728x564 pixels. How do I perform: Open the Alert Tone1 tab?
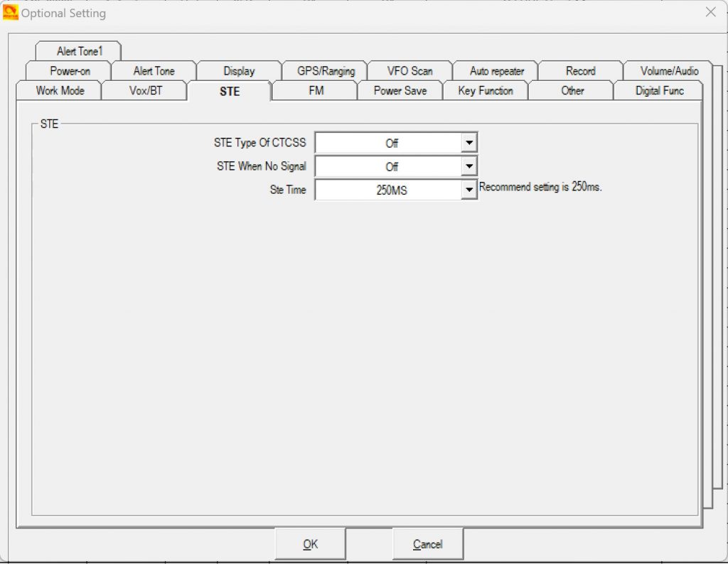click(x=80, y=52)
